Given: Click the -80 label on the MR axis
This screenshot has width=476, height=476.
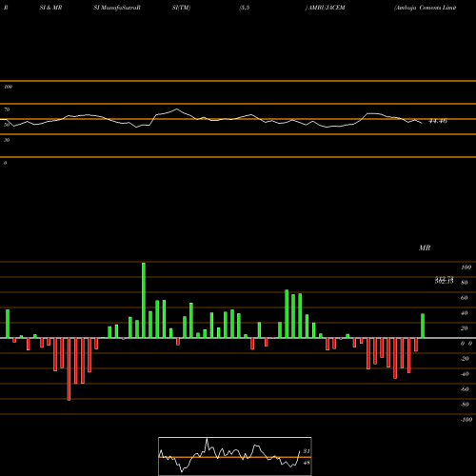Looking at the screenshot, I should [465, 405].
